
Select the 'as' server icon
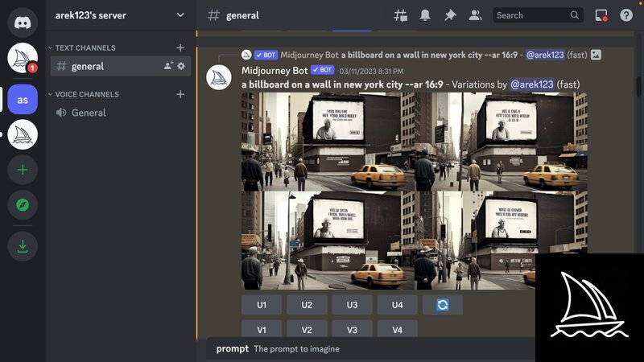23,99
